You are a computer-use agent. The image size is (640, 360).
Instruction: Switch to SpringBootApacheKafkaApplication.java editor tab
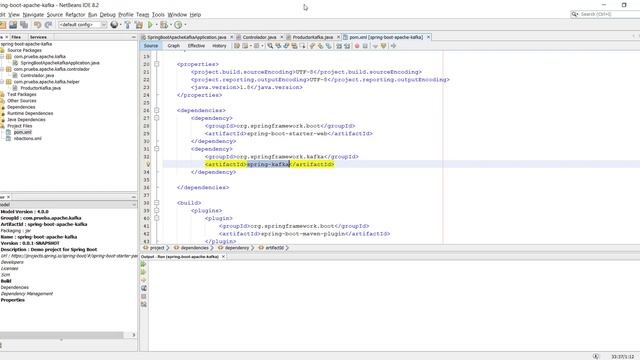tap(186, 37)
